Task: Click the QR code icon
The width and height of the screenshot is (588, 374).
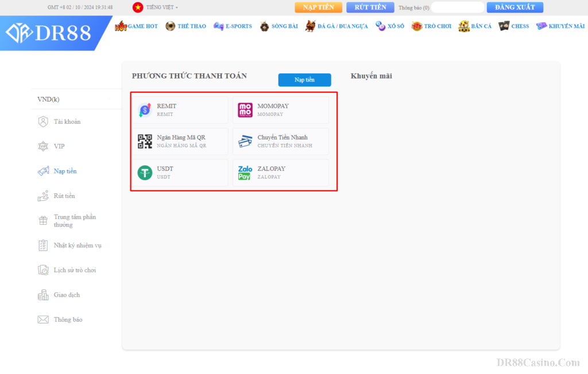Action: 145,141
